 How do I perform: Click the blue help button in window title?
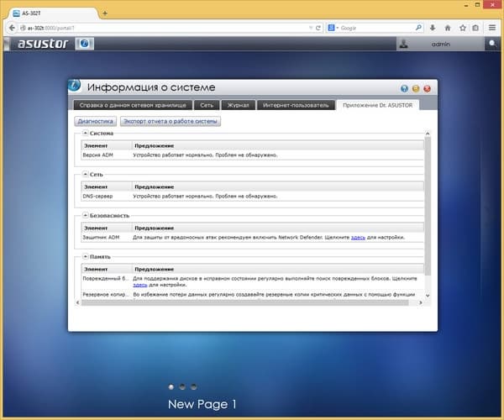point(404,89)
